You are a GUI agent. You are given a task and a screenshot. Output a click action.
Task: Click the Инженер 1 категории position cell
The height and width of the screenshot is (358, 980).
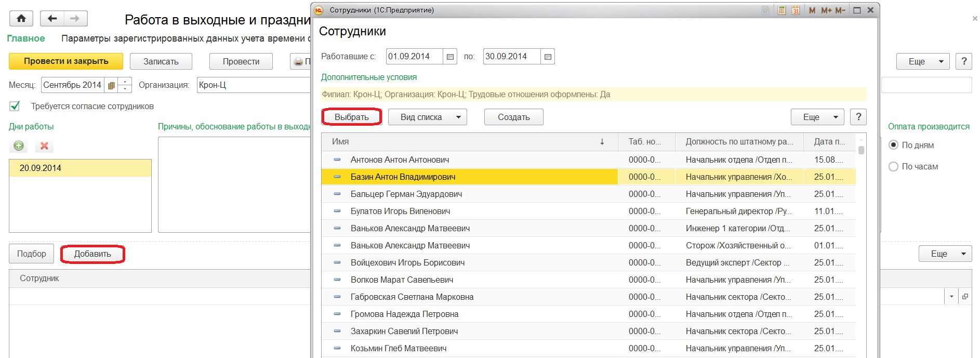tap(739, 229)
